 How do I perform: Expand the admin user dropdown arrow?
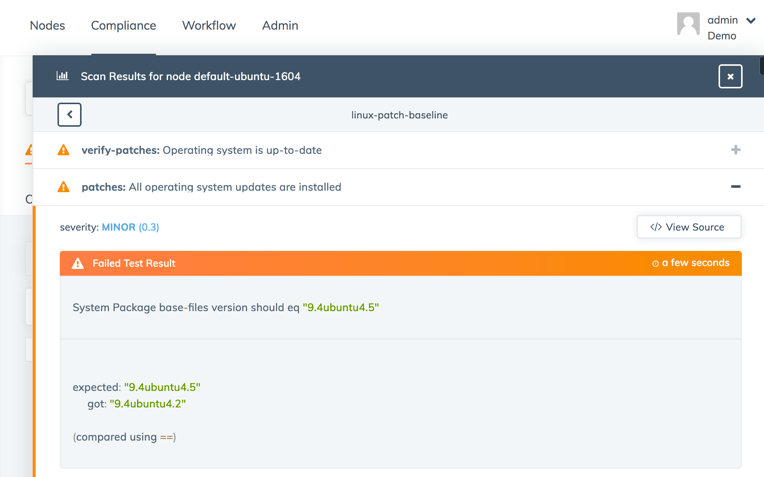(x=751, y=20)
